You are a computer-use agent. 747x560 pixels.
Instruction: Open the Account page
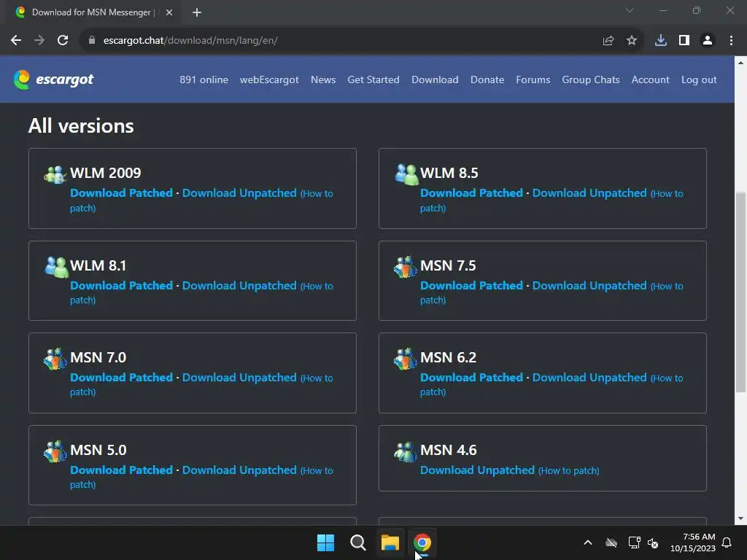tap(650, 79)
